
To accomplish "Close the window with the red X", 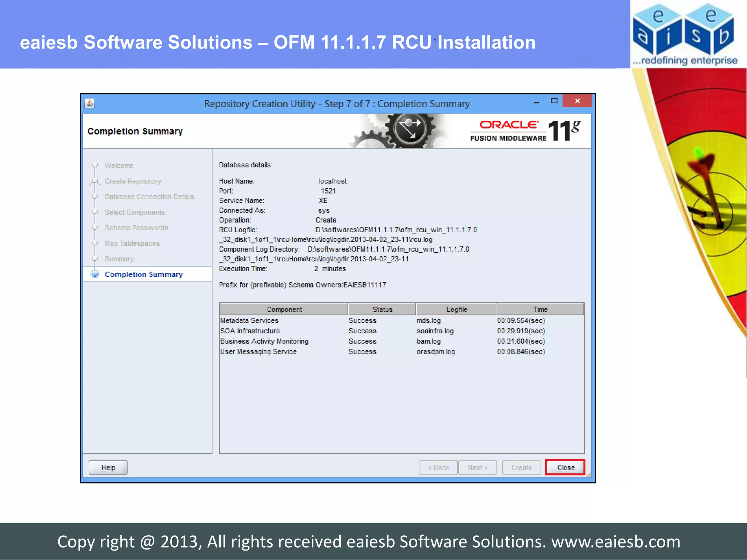I will (x=577, y=101).
